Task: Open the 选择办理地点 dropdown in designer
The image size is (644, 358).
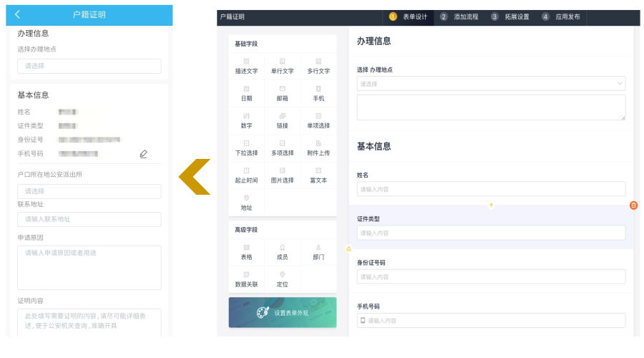Action: pyautogui.click(x=491, y=84)
